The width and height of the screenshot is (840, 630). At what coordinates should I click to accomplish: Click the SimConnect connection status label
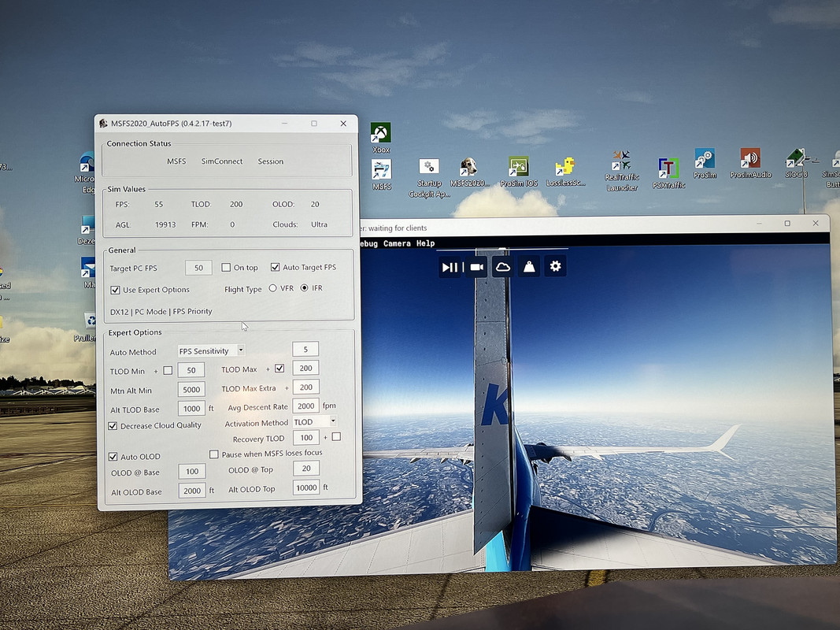[x=222, y=161]
